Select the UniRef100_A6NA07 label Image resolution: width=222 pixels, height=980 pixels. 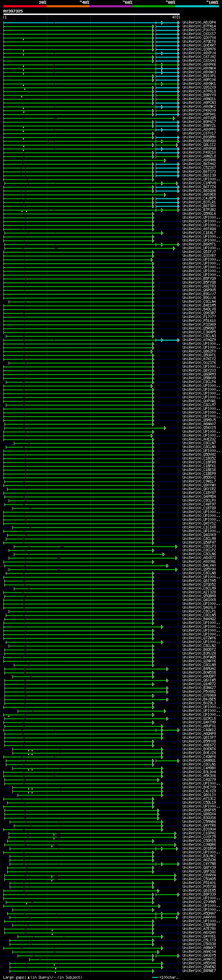199,424
